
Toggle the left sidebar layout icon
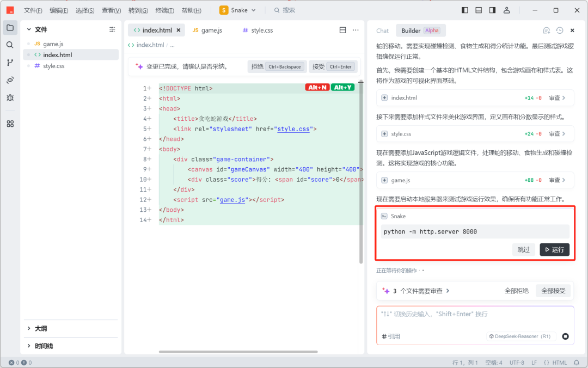pyautogui.click(x=464, y=10)
